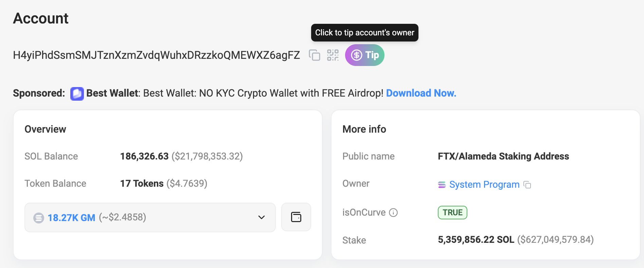Open the Download Now sponsored link
Image resolution: width=644 pixels, height=268 pixels.
pos(421,93)
